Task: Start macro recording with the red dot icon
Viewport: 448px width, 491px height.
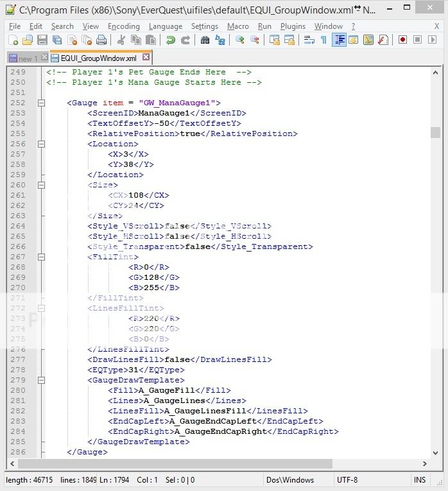Action: pyautogui.click(x=402, y=40)
